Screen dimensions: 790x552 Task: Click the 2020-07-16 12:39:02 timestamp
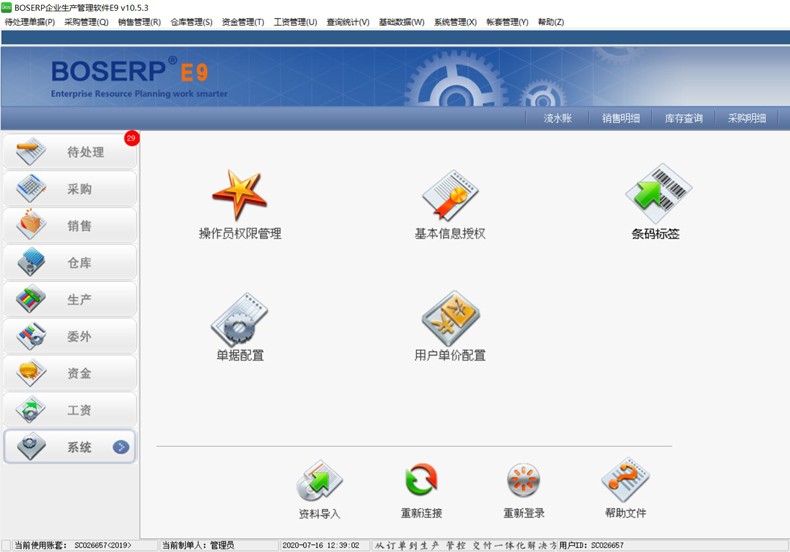click(x=321, y=545)
